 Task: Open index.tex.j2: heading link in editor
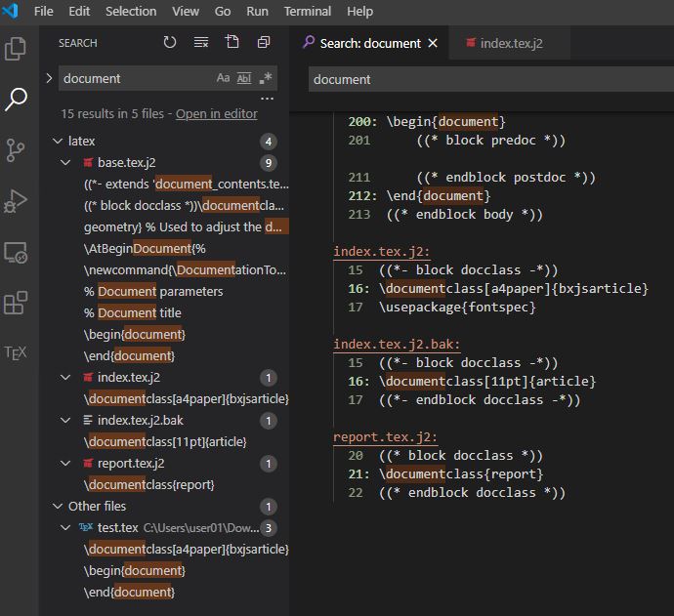point(382,251)
